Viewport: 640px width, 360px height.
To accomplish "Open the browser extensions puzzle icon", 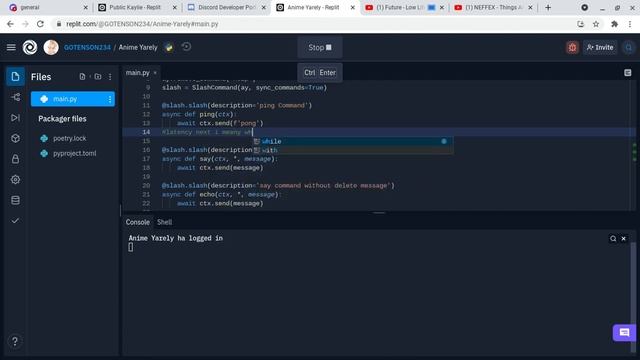I will (x=614, y=24).
